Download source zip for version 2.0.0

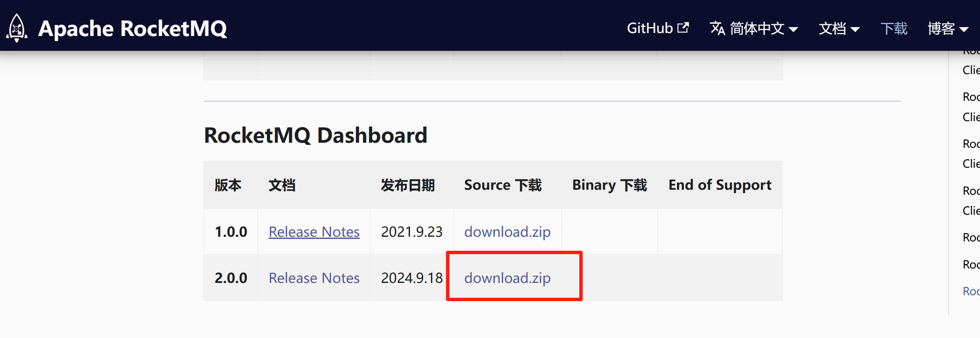point(507,278)
